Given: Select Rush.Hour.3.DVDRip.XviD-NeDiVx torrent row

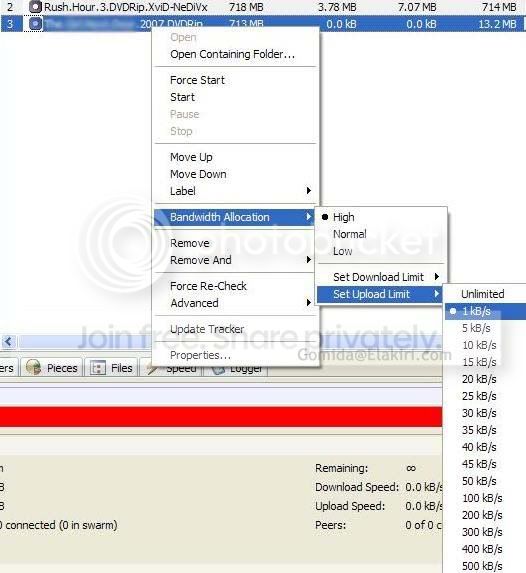Looking at the screenshot, I should coord(263,7).
